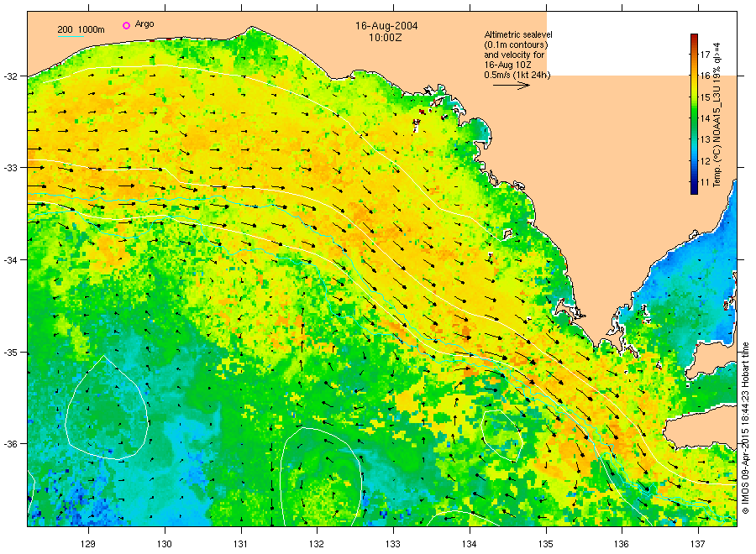Click the '11' colorbar tick label
The width and height of the screenshot is (756, 554).
(x=706, y=182)
